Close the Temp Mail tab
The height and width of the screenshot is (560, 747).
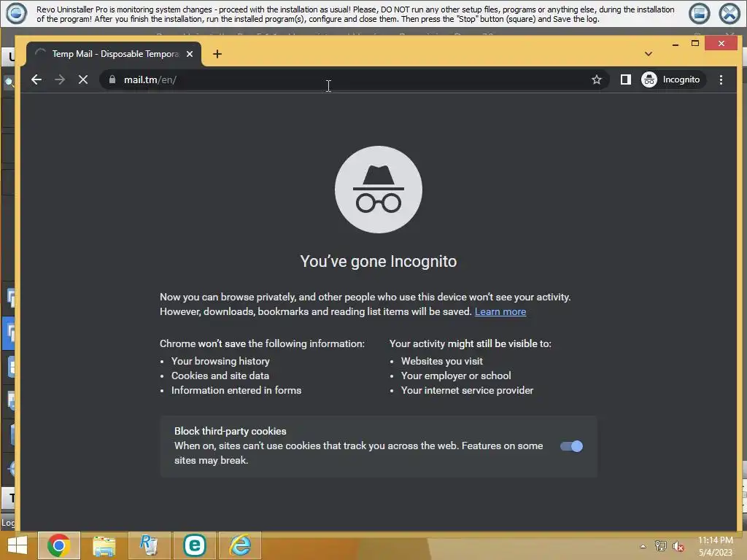pyautogui.click(x=190, y=54)
